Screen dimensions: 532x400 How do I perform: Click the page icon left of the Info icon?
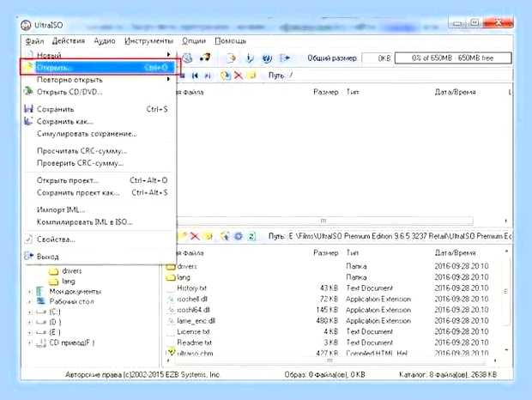231,58
